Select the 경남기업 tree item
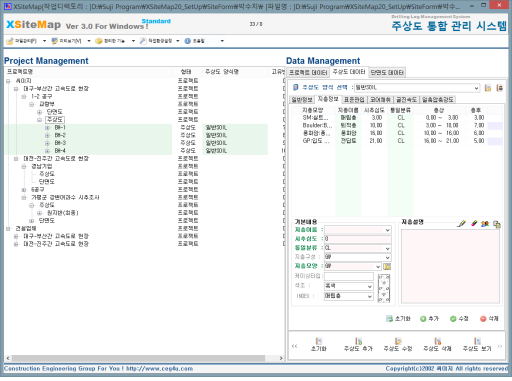Screen dimensions: 512x381 [x=42, y=166]
